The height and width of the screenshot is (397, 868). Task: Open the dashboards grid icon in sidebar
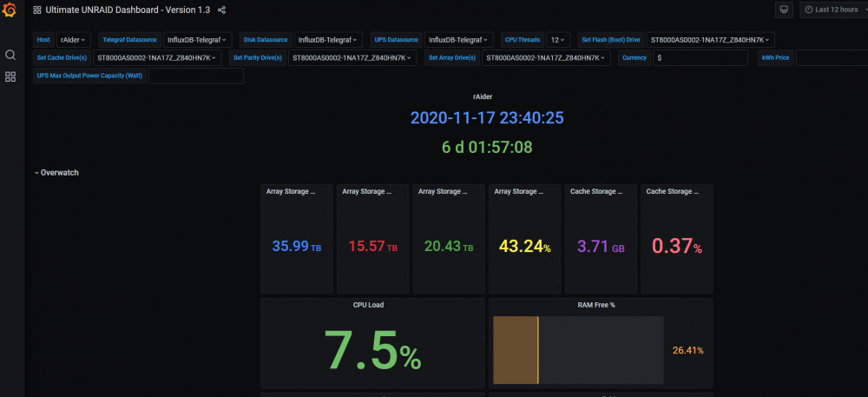click(x=10, y=77)
